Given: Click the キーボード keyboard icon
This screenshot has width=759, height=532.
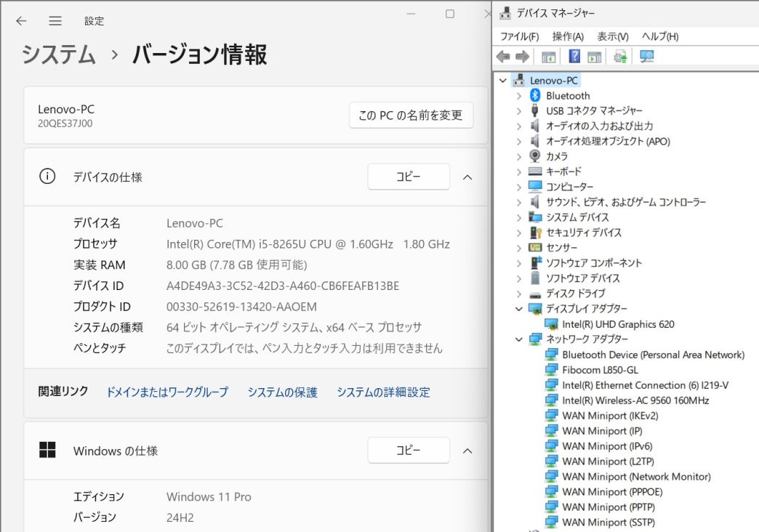Looking at the screenshot, I should pyautogui.click(x=535, y=171).
